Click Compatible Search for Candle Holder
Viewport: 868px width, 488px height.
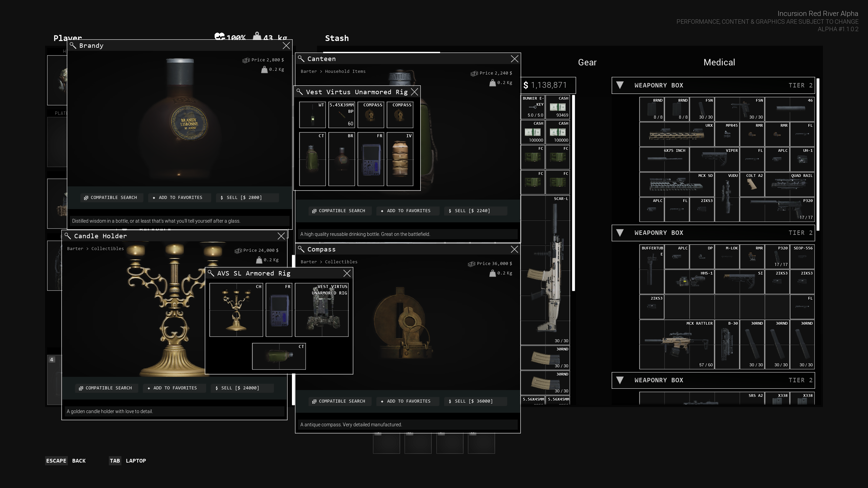click(x=106, y=388)
